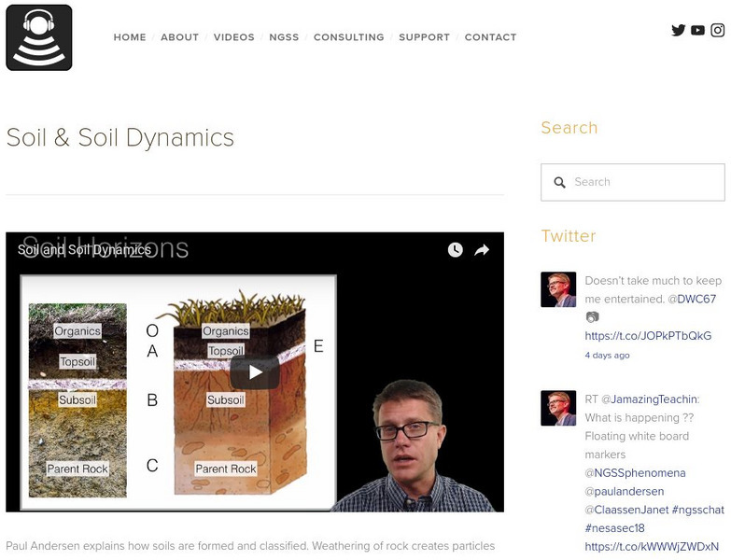Open the SUPPORT menu item
Viewport: 731px width, 560px height.
point(424,37)
